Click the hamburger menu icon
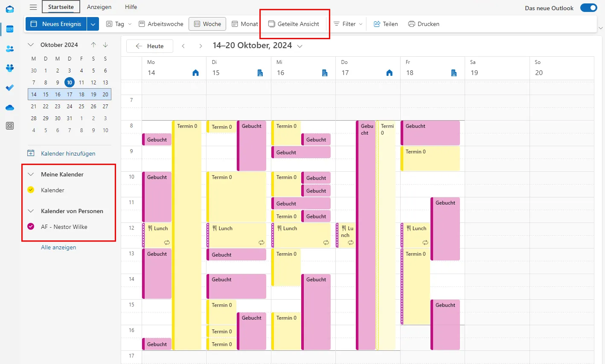The height and width of the screenshot is (364, 605). pos(33,7)
